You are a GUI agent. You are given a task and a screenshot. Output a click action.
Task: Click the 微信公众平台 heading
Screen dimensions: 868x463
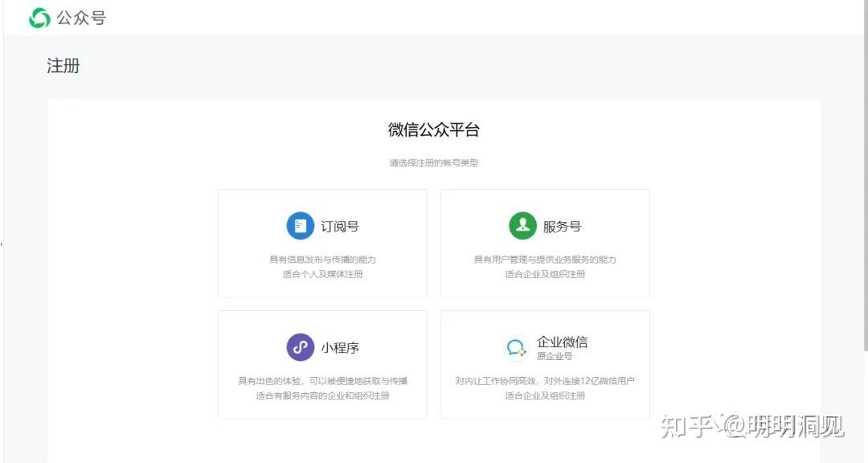[x=433, y=129]
